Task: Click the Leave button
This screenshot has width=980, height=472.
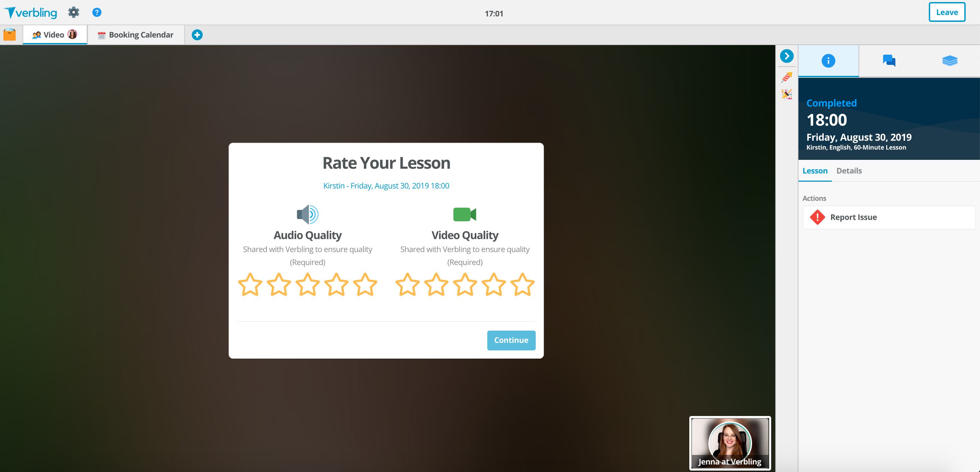Action: [947, 12]
